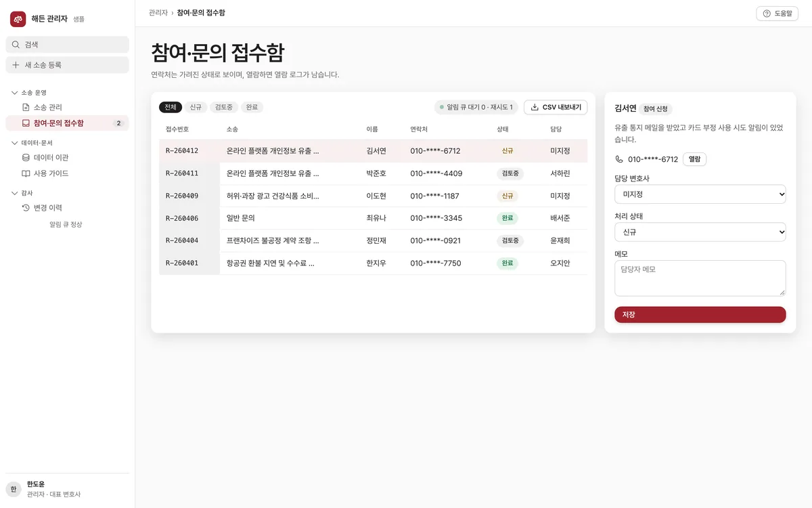This screenshot has height=508, width=812.
Task: Click the 새 소송 등록 button
Action: point(67,65)
